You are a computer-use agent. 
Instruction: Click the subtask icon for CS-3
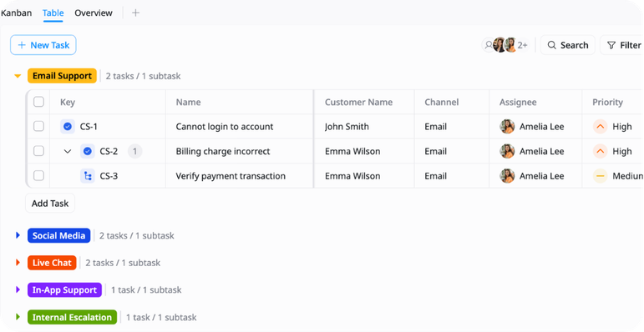pyautogui.click(x=88, y=176)
